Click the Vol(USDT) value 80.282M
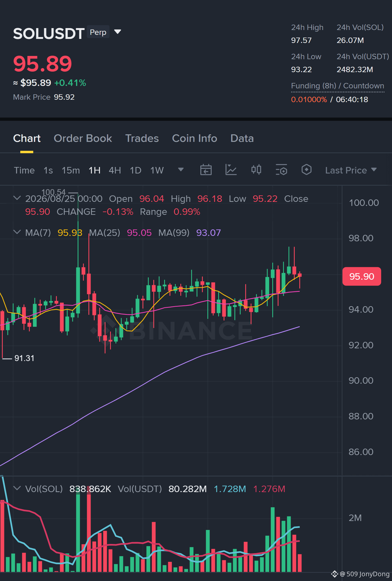This screenshot has width=392, height=581. (188, 489)
